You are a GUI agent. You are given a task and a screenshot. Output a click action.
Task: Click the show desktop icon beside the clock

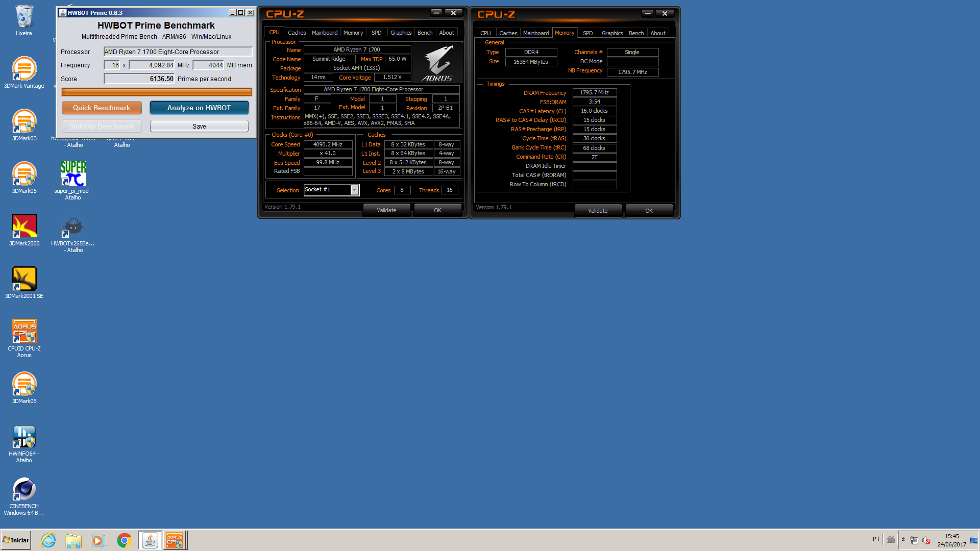point(974,540)
